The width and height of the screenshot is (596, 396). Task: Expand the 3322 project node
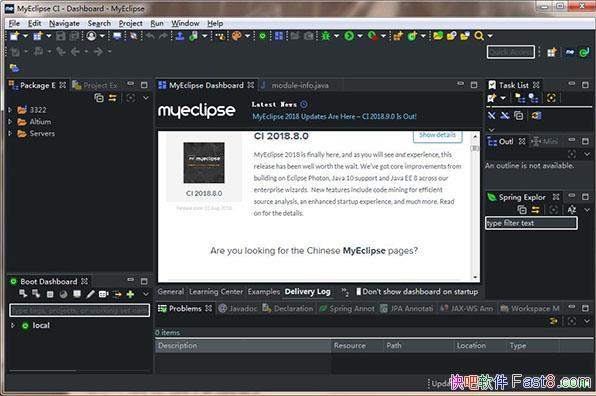coord(10,110)
